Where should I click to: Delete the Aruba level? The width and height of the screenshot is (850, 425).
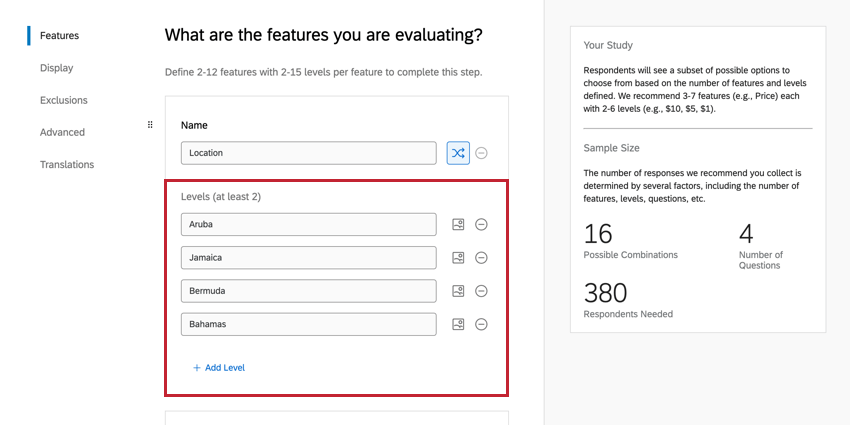(x=481, y=225)
